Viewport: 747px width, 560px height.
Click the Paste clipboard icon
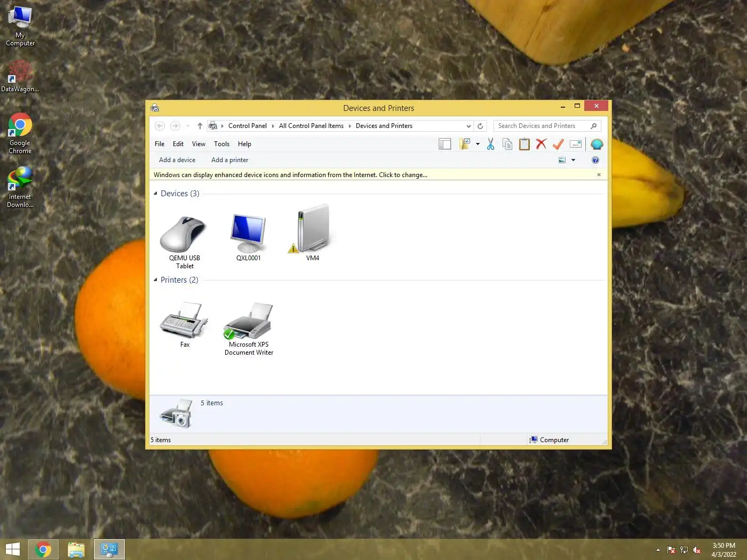[525, 144]
